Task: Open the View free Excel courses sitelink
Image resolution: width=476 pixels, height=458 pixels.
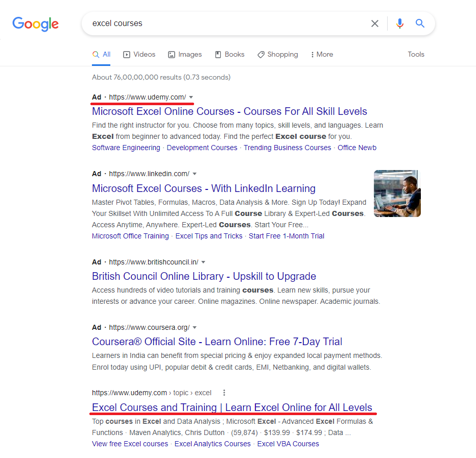Action: point(130,444)
